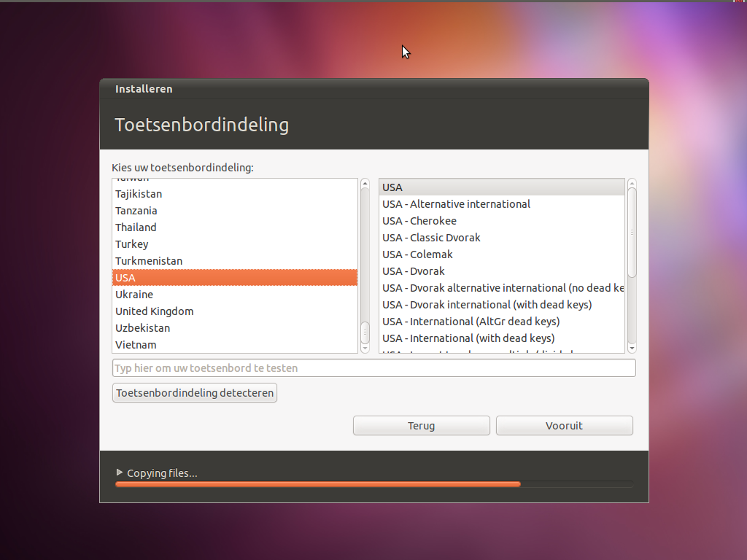Viewport: 747px width, 560px height.
Task: Pick United Kingdom in the country list
Action: [235, 311]
